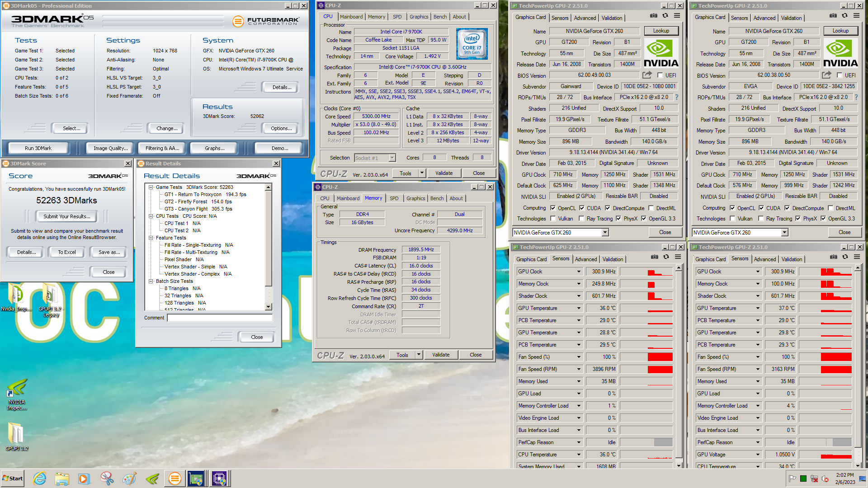The image size is (868, 488).
Task: Switch to Mainboard tab in top CPU-Z window
Action: point(351,17)
